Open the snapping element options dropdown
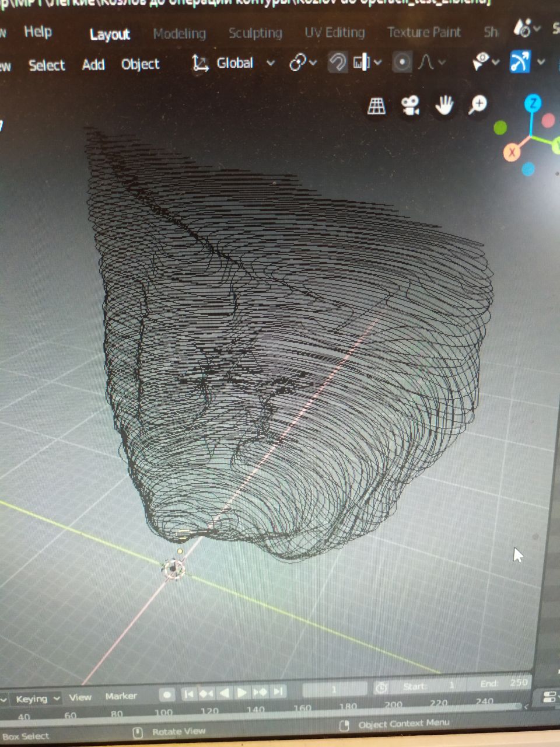560x747 pixels. (367, 62)
